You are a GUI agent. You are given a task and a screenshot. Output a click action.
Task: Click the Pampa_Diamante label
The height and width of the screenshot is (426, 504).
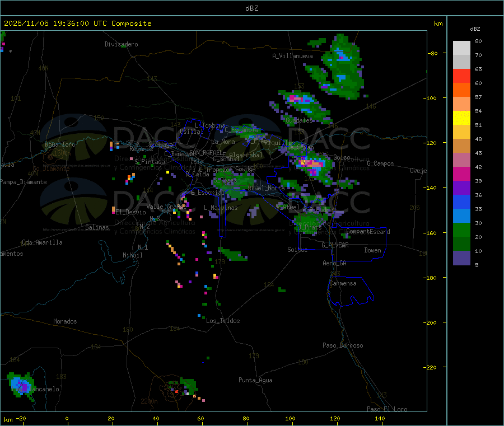pos(24,182)
